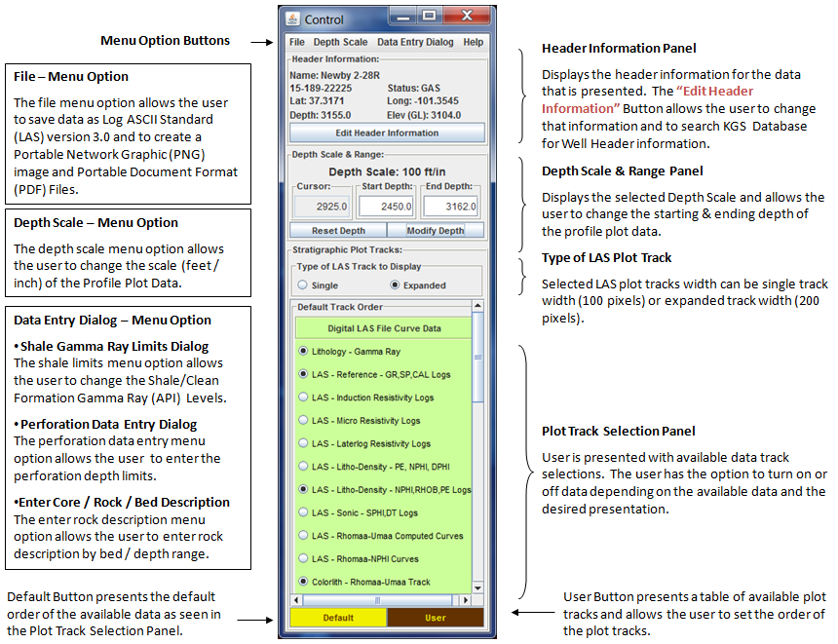The height and width of the screenshot is (644, 838).
Task: Click the 'Depth: 3155.0' header text
Action: coord(321,115)
